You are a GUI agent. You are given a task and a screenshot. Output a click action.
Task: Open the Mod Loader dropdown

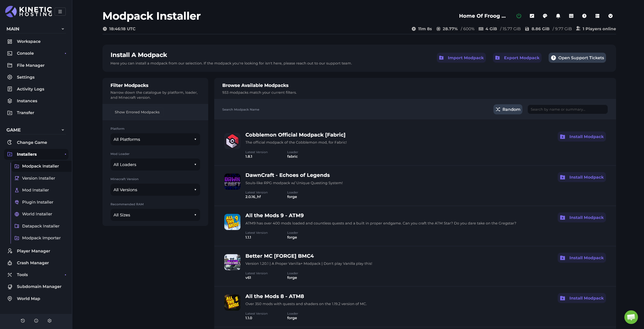[155, 164]
